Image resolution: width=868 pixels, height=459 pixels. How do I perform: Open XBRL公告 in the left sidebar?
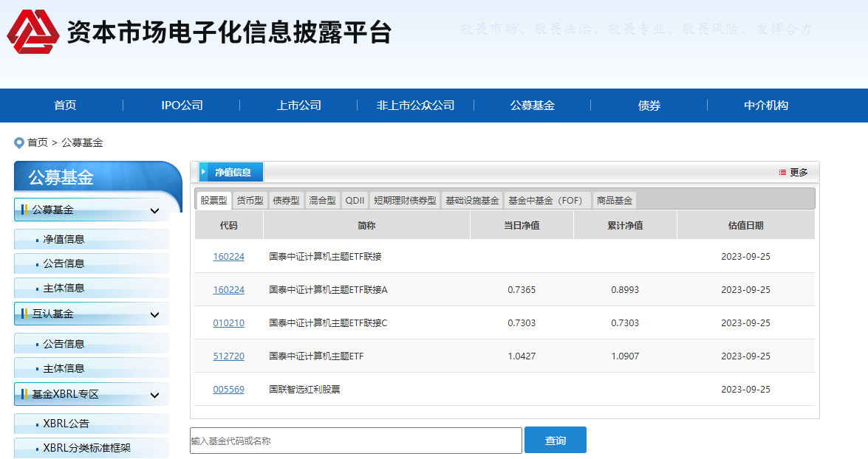[66, 424]
